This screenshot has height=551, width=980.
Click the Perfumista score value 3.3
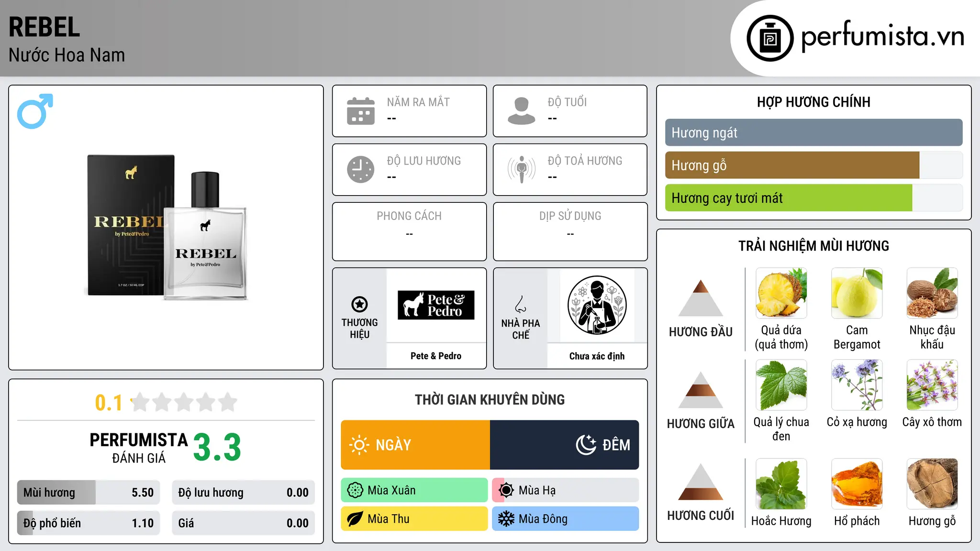point(217,447)
